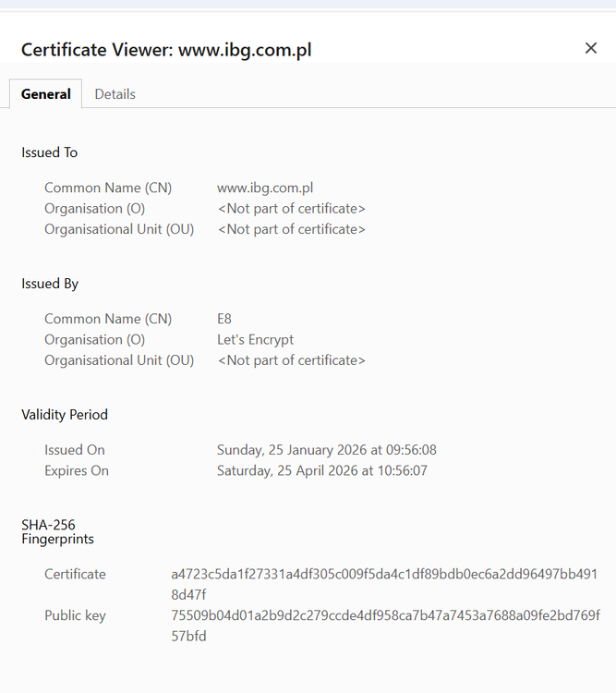This screenshot has width=616, height=693.
Task: Click the Issued To Organisation (O) value
Action: [291, 208]
